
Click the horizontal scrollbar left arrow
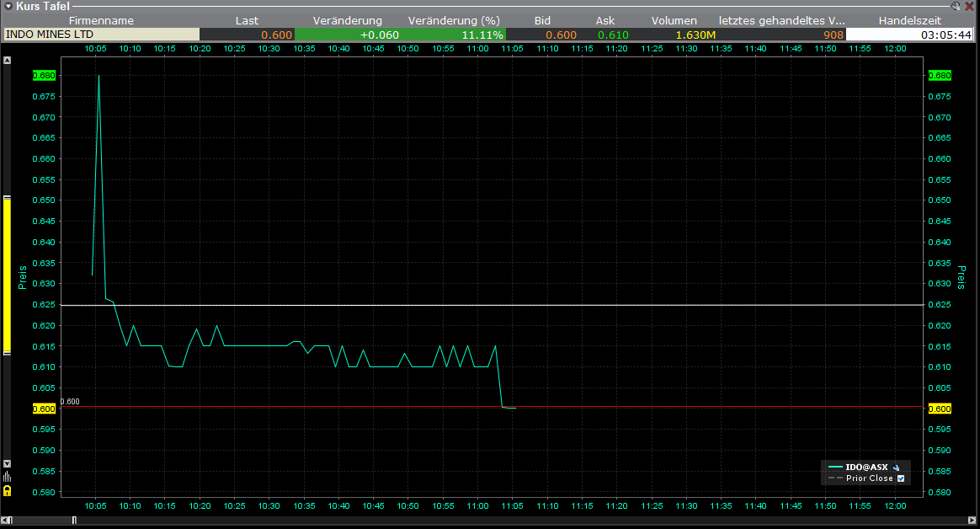coord(6,521)
